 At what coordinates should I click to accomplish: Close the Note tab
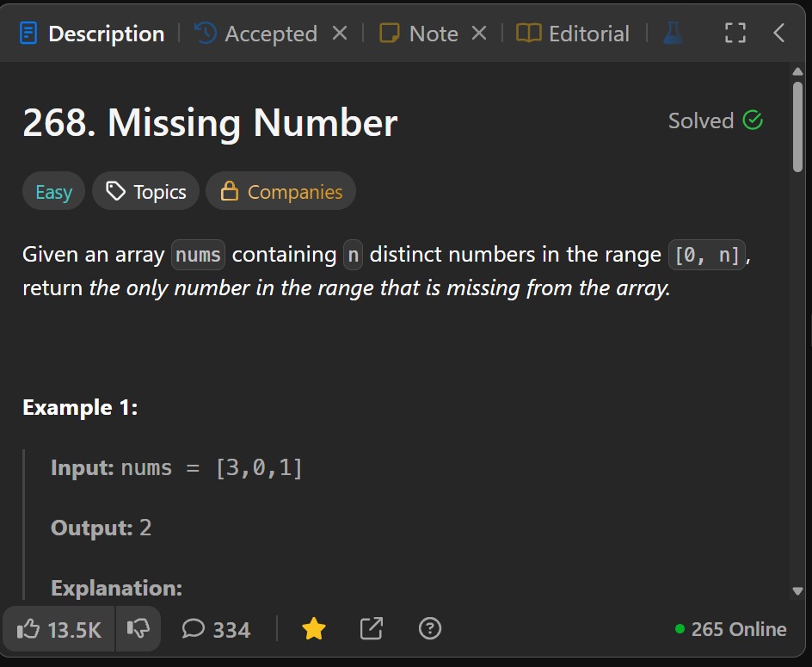coord(479,34)
